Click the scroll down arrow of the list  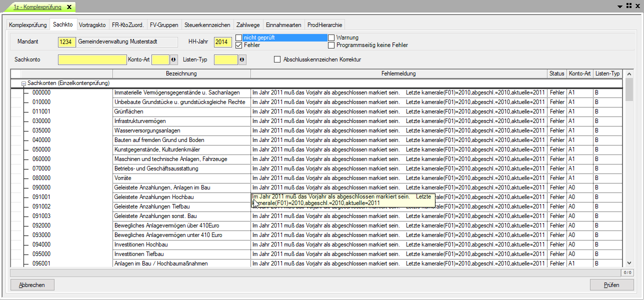[629, 263]
